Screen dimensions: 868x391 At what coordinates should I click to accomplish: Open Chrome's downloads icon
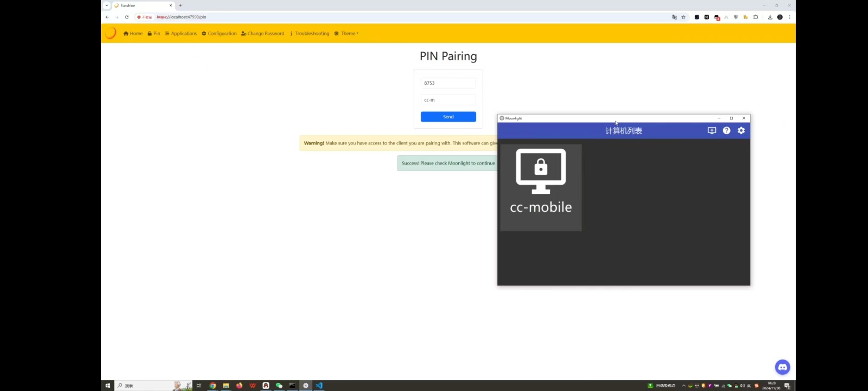pos(770,17)
